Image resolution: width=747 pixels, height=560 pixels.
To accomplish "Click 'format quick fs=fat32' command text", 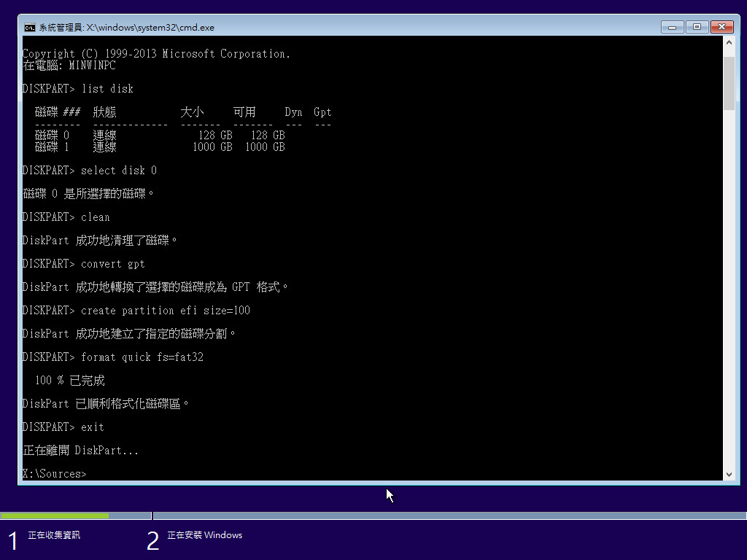I will (x=142, y=357).
